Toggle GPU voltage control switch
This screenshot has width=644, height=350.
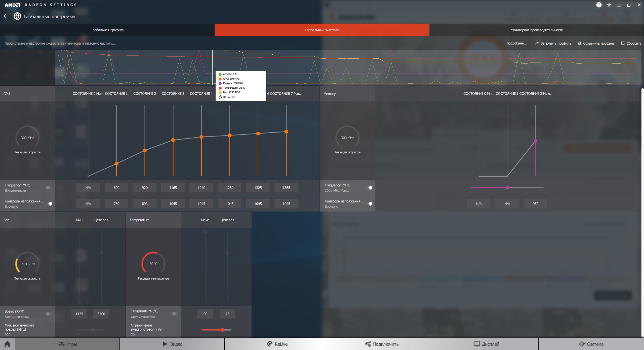click(x=49, y=204)
